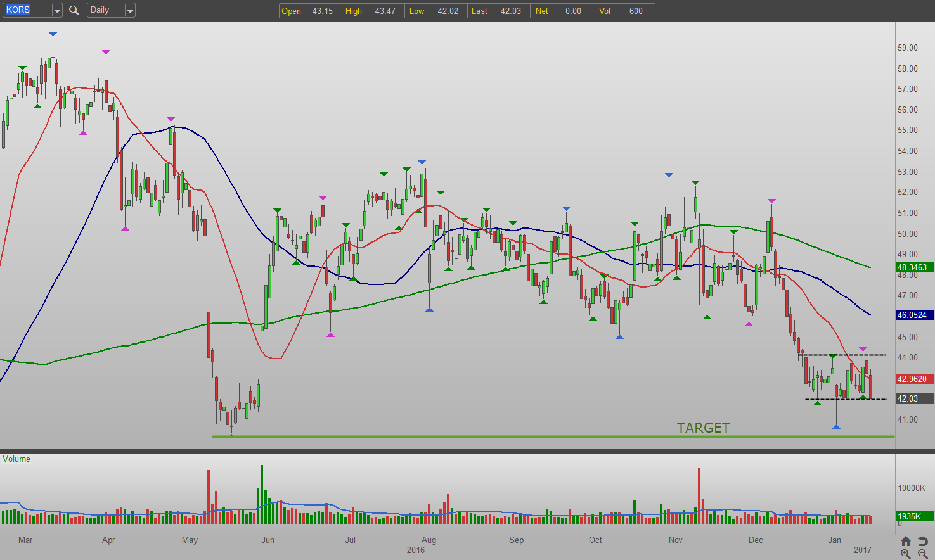This screenshot has width=935, height=560.
Task: Click the Daily interval combo box text
Action: 105,10
